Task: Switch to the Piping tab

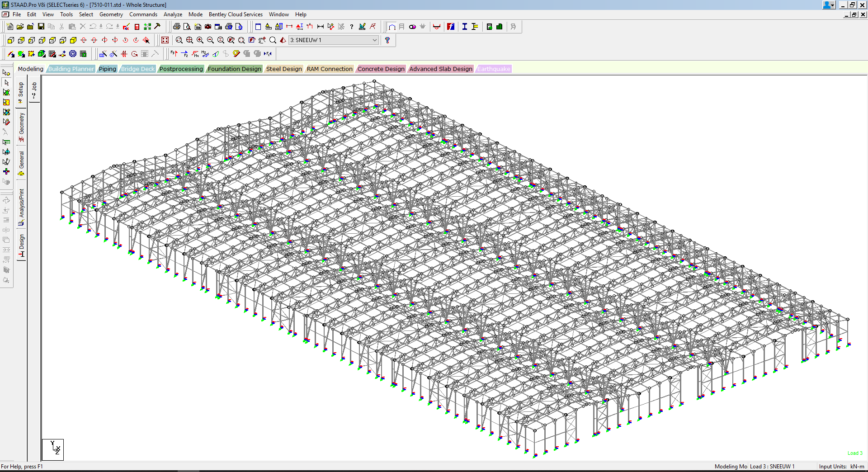Action: (108, 69)
